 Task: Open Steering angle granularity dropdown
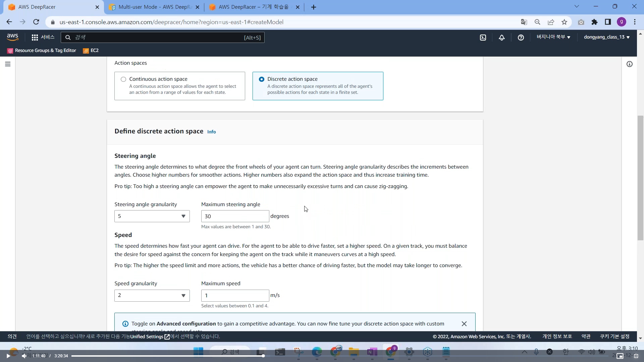152,216
